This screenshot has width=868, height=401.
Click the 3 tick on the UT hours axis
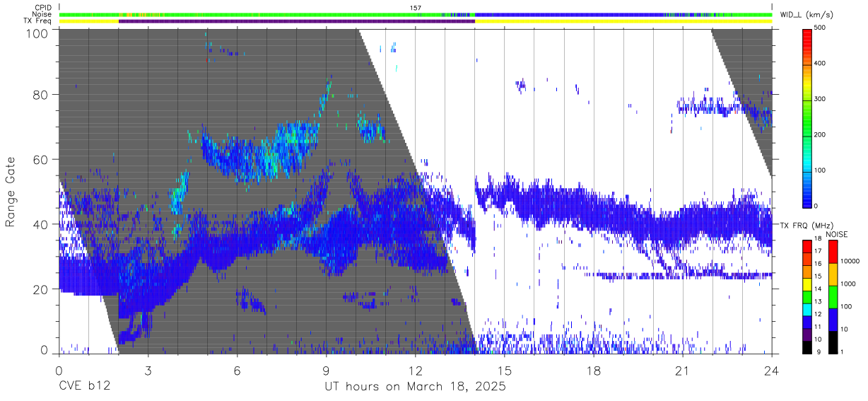[x=148, y=370]
